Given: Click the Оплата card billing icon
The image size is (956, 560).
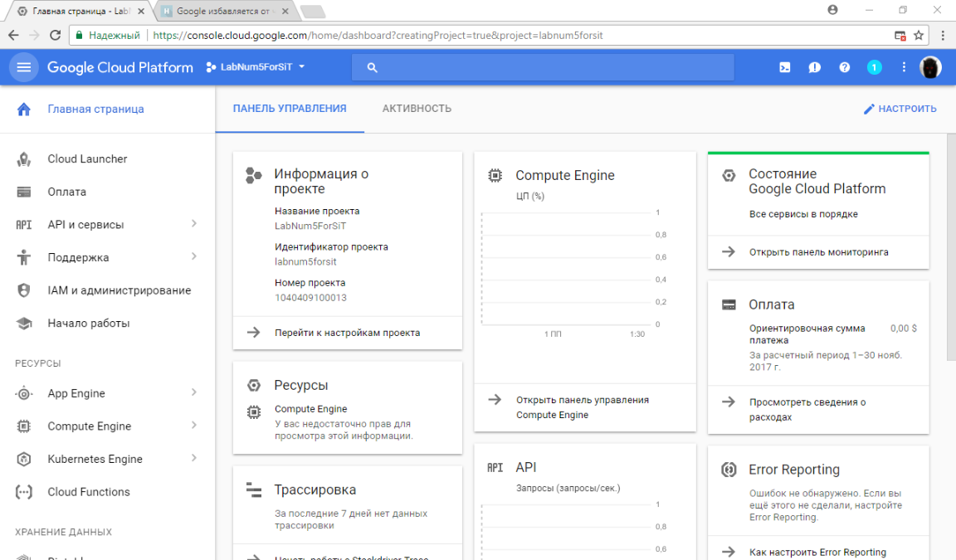Looking at the screenshot, I should click(x=729, y=304).
